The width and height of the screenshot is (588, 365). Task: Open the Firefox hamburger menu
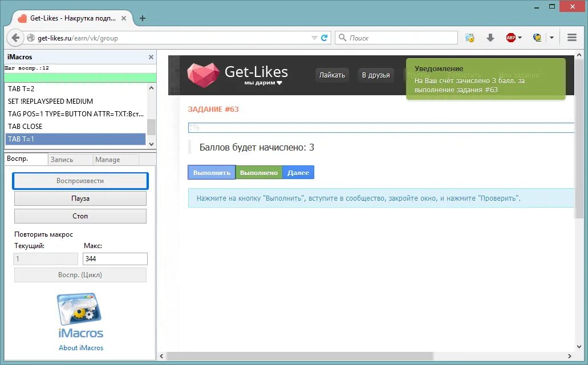[572, 38]
